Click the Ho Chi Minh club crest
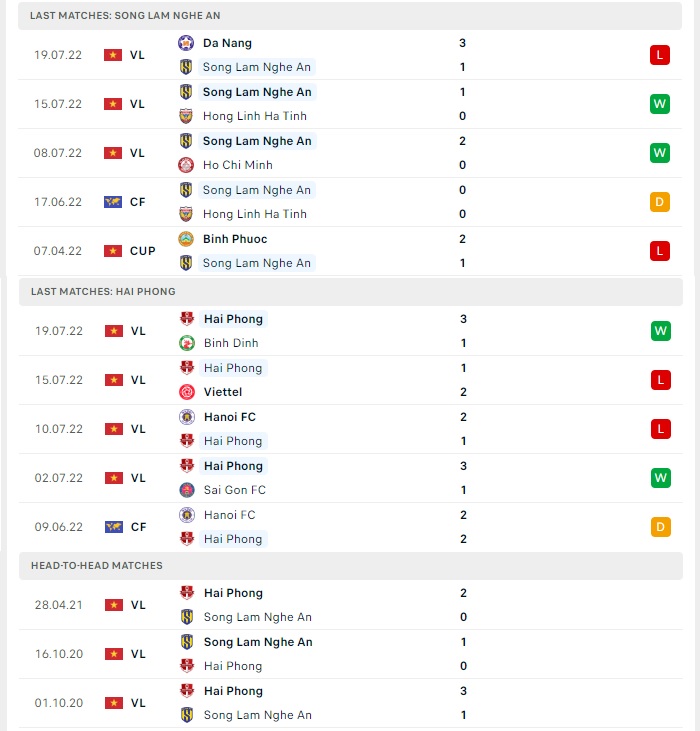The width and height of the screenshot is (700, 731). [186, 165]
